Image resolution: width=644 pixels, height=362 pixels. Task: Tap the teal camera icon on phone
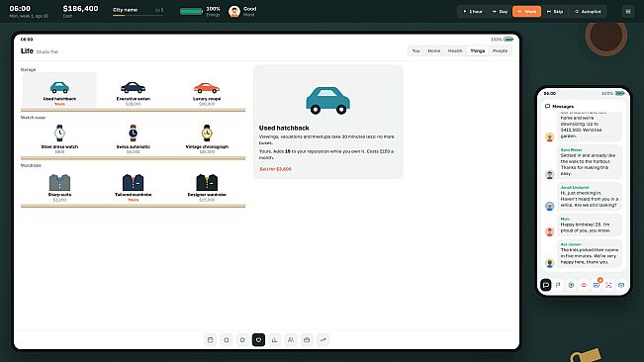[x=621, y=285]
